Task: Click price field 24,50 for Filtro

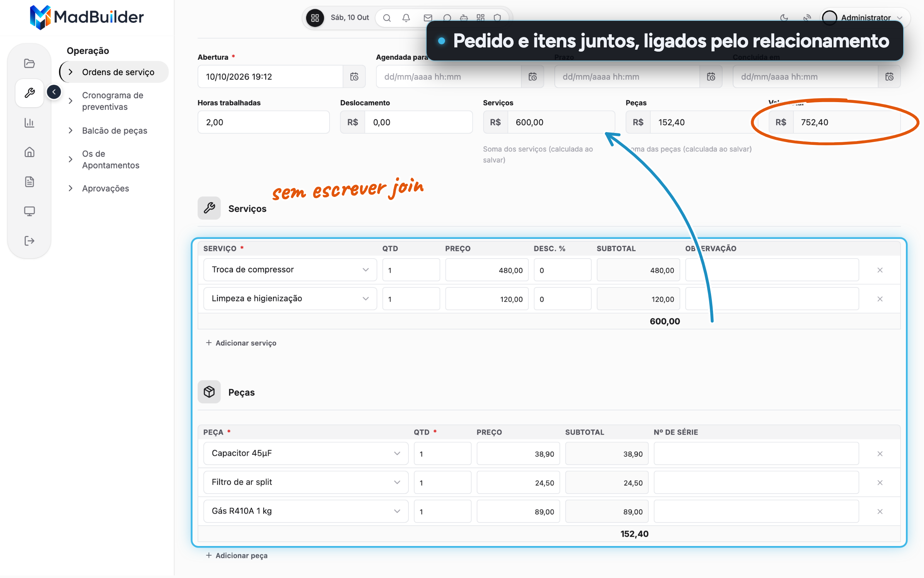Action: 519,482
